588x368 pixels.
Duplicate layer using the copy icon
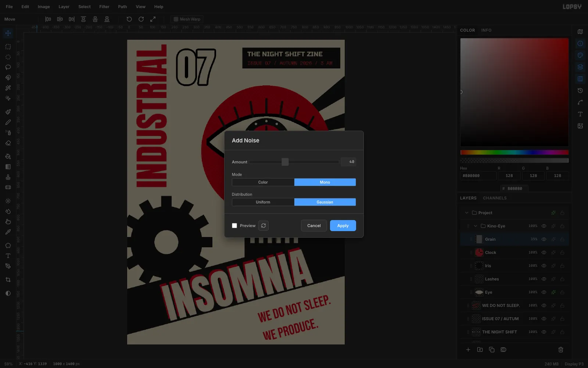click(492, 350)
